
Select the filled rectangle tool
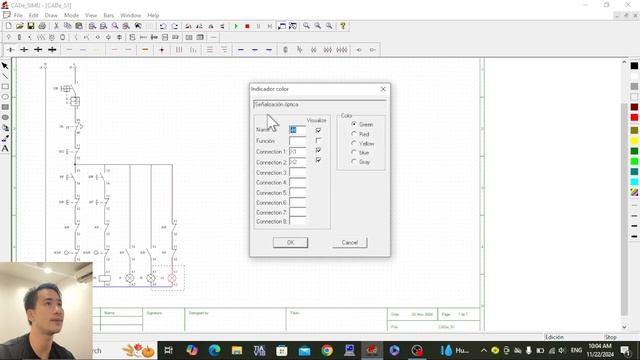pos(5,107)
